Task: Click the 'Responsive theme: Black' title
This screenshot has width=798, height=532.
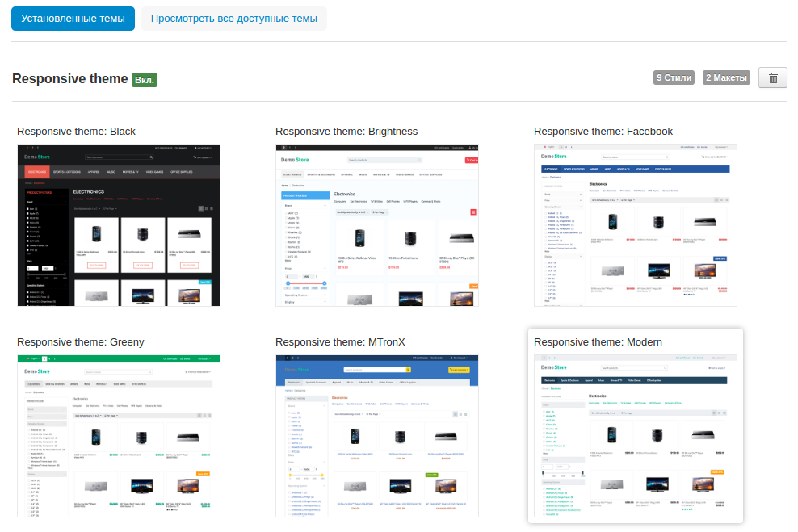Action: tap(76, 132)
